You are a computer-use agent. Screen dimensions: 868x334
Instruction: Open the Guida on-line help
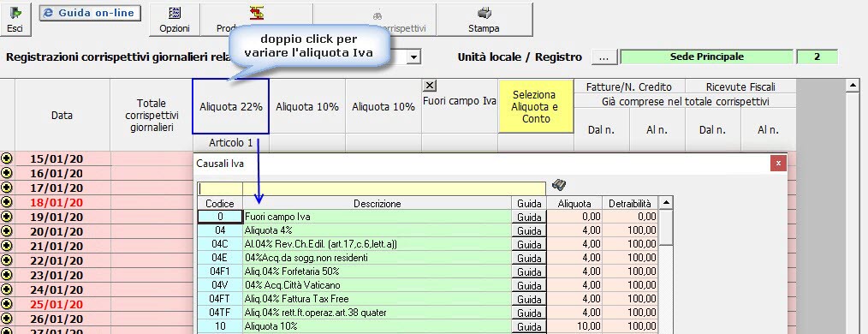(x=90, y=13)
